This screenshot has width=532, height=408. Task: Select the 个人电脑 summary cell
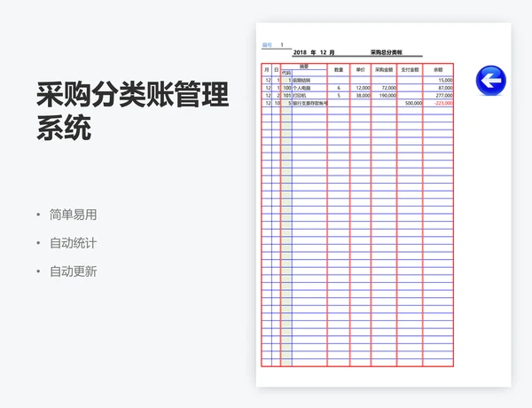point(309,88)
